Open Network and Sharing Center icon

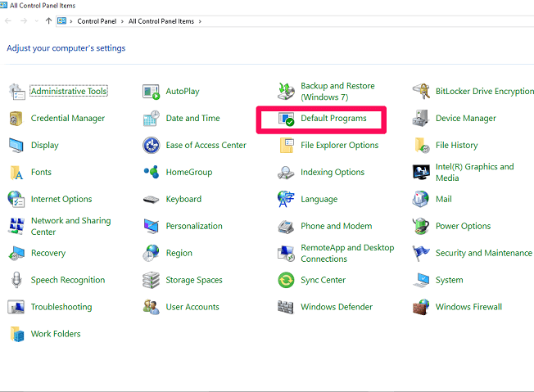coord(16,226)
